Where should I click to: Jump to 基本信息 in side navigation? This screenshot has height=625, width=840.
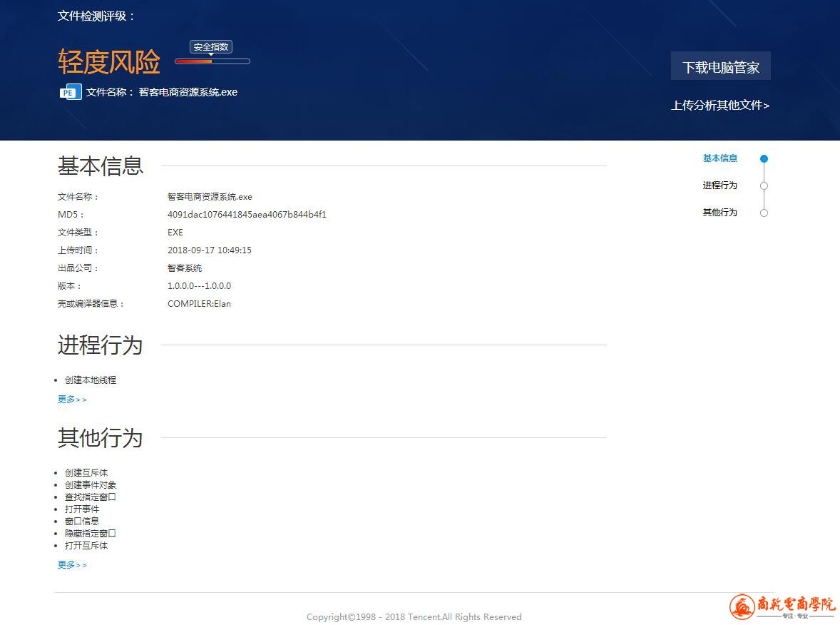pos(719,158)
